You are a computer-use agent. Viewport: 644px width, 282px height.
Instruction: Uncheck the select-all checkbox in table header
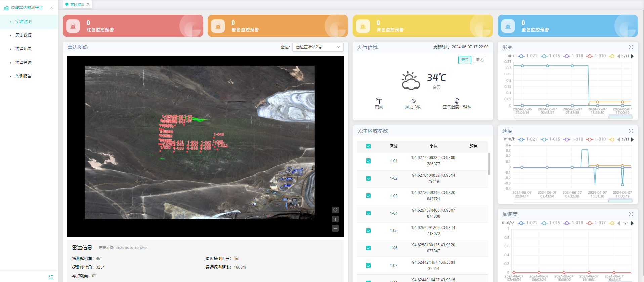(368, 146)
